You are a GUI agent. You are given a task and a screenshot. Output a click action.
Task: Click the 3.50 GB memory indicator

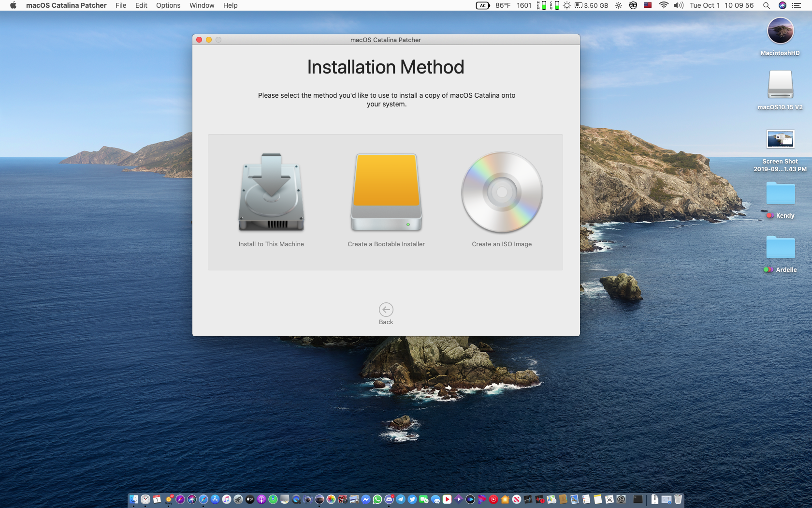pos(591,5)
